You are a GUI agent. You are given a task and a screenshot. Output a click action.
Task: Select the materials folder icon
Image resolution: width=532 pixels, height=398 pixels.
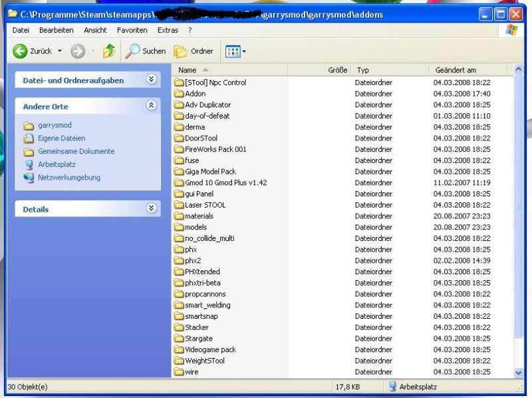coord(179,216)
